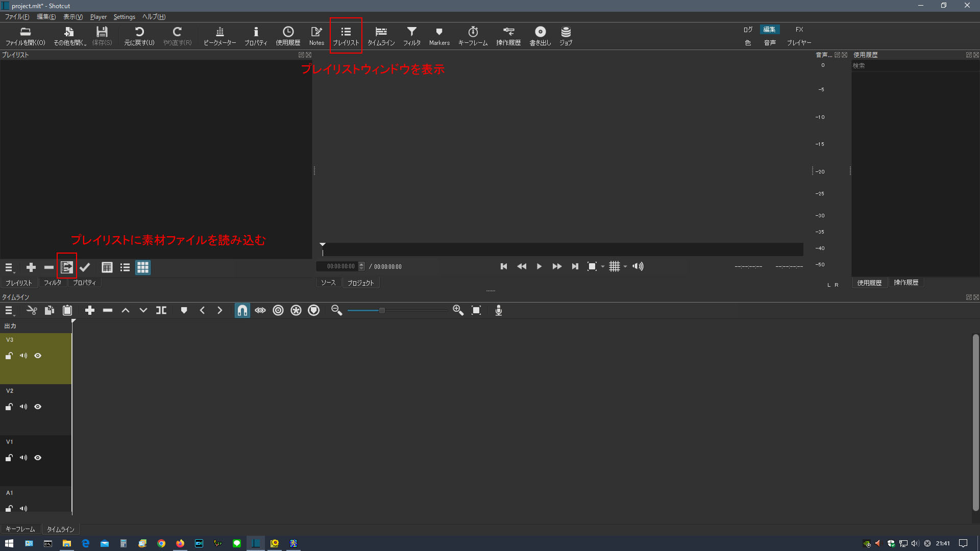The image size is (980, 551).
Task: Open the playlist hamburger menu
Action: [x=9, y=267]
